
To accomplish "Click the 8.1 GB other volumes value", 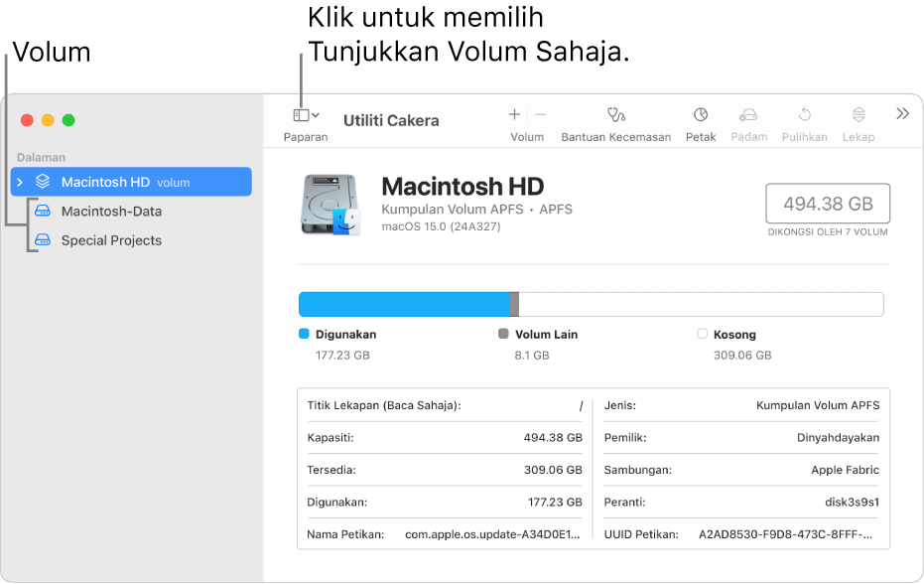I will click(x=532, y=356).
